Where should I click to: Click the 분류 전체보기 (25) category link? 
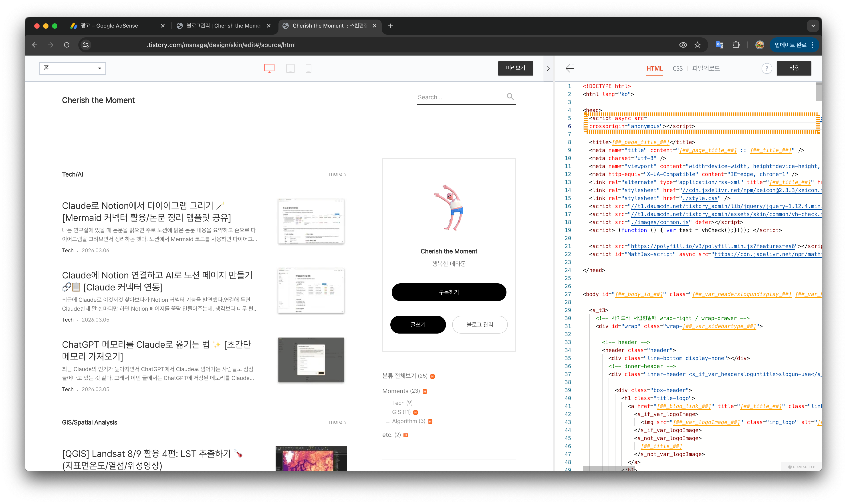pos(405,376)
